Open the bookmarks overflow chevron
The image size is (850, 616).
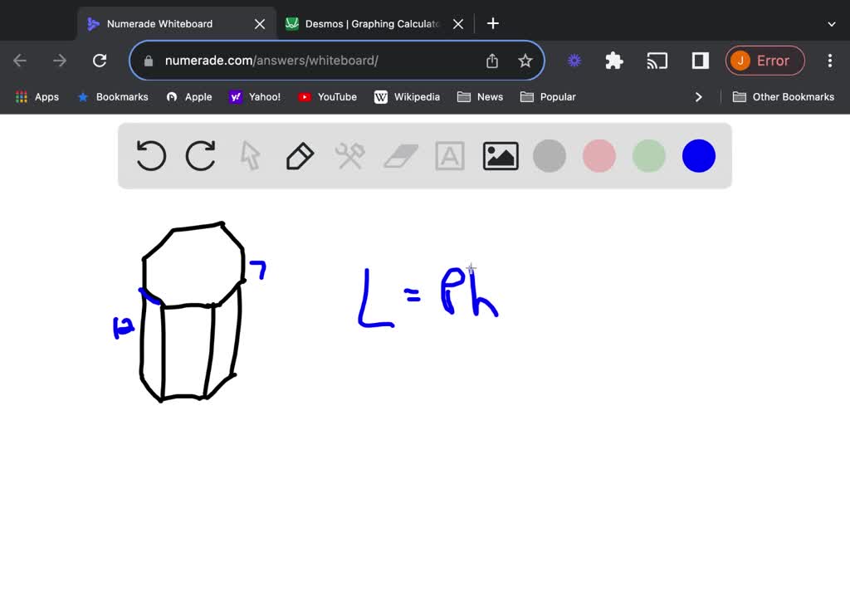pos(699,97)
